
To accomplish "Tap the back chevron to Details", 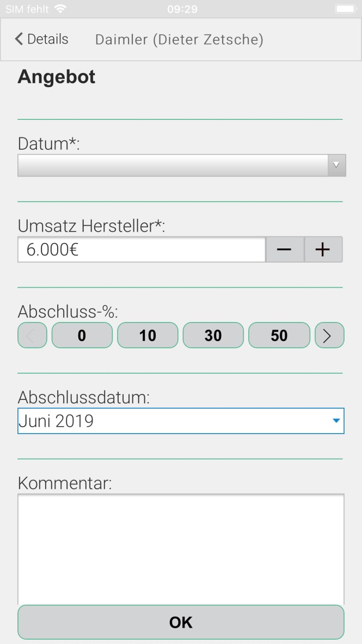I will tap(20, 39).
